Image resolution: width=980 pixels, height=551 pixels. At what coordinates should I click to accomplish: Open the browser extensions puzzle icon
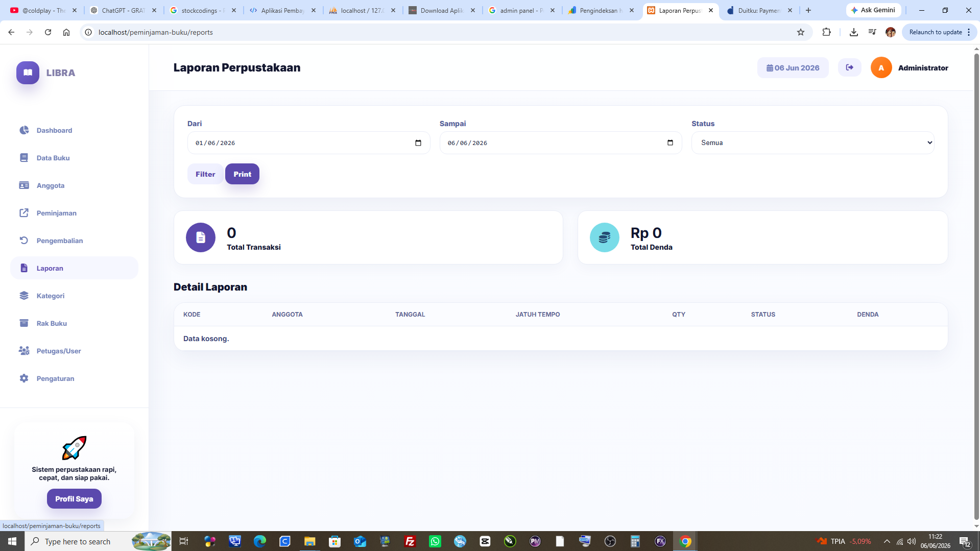pyautogui.click(x=827, y=32)
